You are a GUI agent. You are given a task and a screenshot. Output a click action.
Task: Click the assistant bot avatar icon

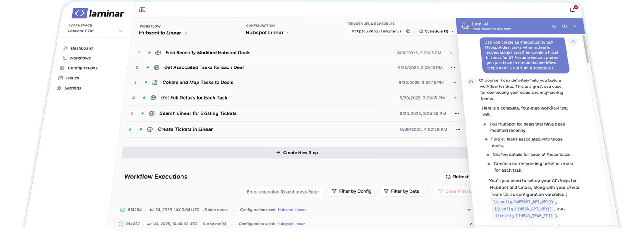(x=471, y=82)
